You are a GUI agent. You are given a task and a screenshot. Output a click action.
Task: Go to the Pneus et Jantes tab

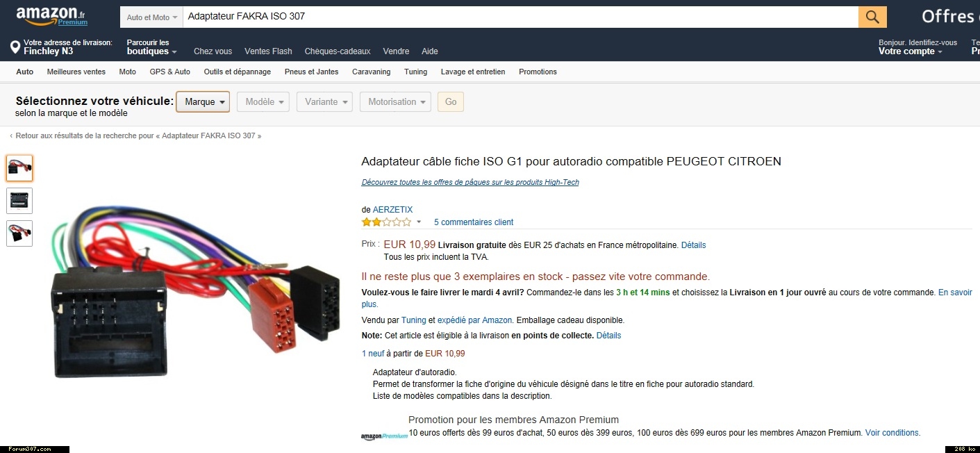tap(312, 72)
